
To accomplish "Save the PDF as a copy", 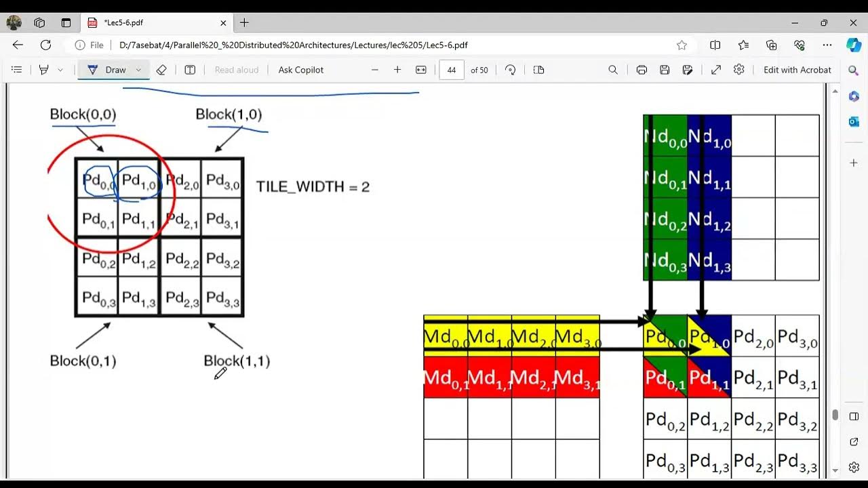I will pos(688,70).
